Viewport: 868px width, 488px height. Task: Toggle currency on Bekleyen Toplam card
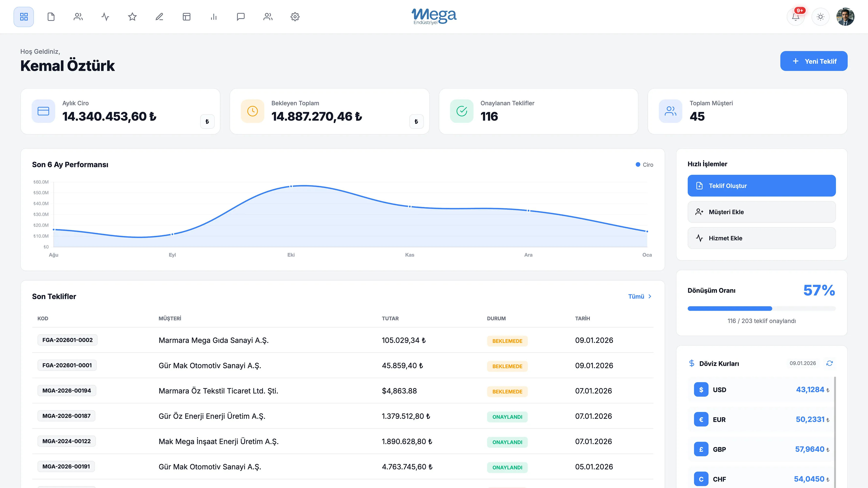[x=417, y=121]
